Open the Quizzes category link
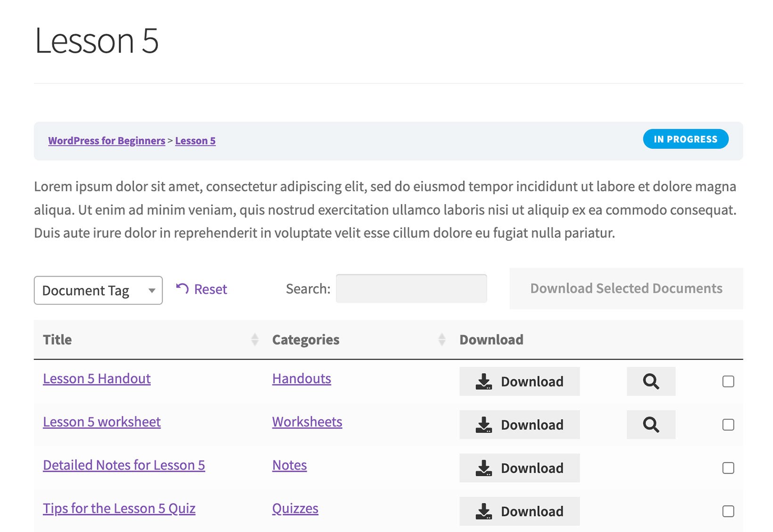Screen dimensions: 773x532 click(295, 508)
